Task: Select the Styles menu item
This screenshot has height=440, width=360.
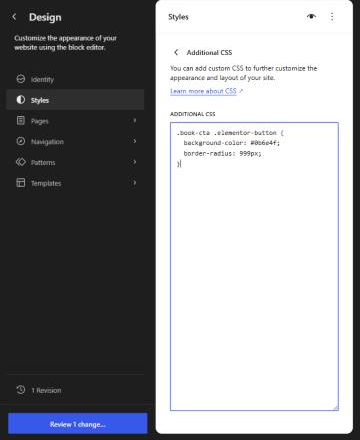Action: click(75, 100)
